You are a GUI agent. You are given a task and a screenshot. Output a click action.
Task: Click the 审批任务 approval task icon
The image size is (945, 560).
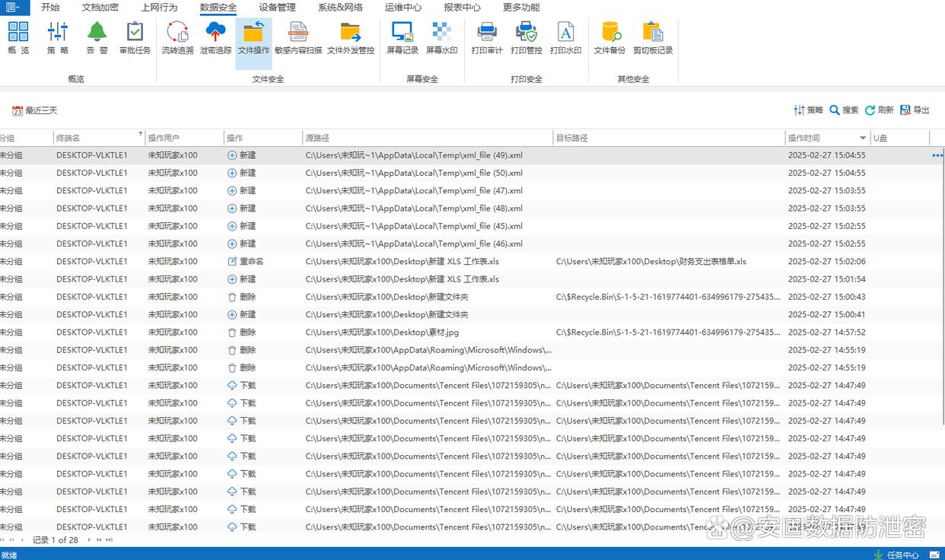135,38
